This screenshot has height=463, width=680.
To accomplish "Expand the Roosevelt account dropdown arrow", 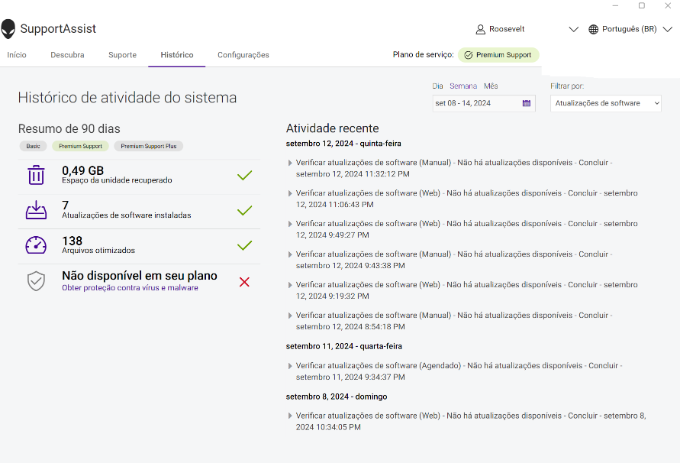I will (573, 29).
